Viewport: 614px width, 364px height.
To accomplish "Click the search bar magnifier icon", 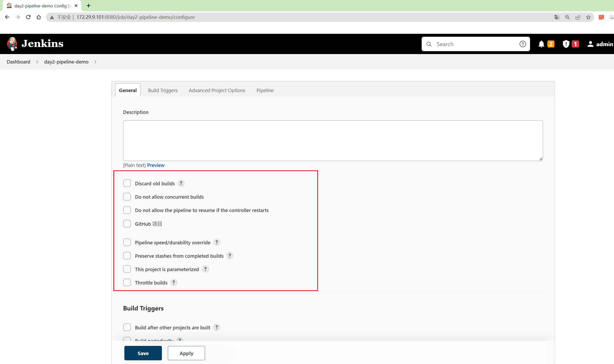I will pyautogui.click(x=429, y=44).
